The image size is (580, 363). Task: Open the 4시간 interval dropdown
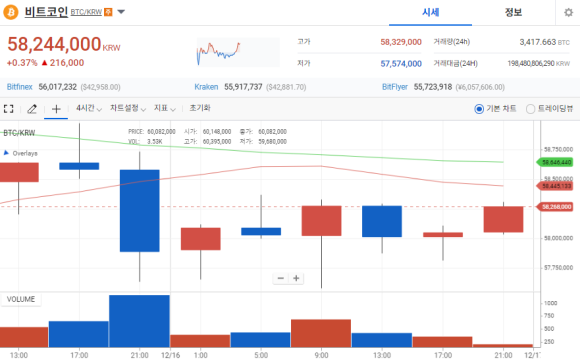point(89,108)
